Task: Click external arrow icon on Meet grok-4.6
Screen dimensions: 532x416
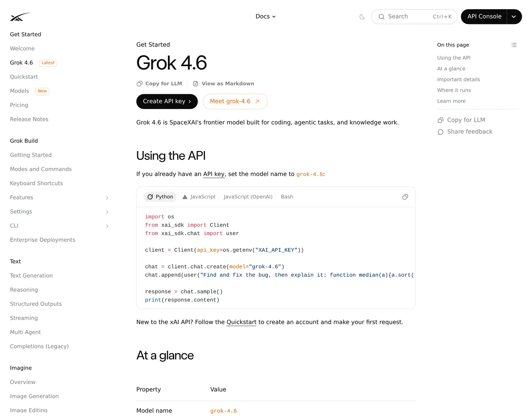Action: tap(257, 102)
